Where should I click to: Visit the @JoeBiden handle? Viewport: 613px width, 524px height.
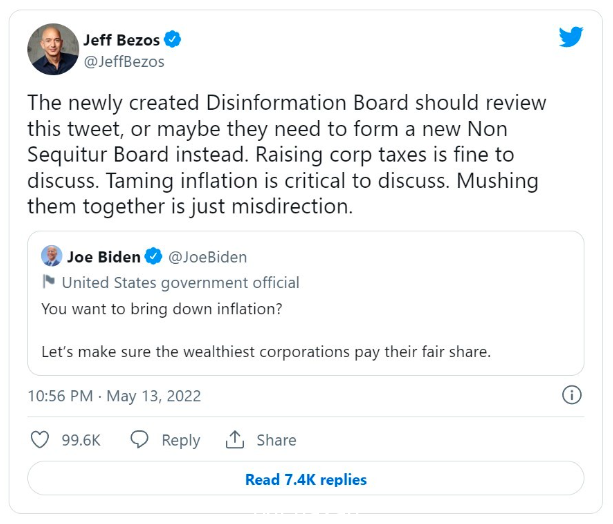[x=208, y=257]
